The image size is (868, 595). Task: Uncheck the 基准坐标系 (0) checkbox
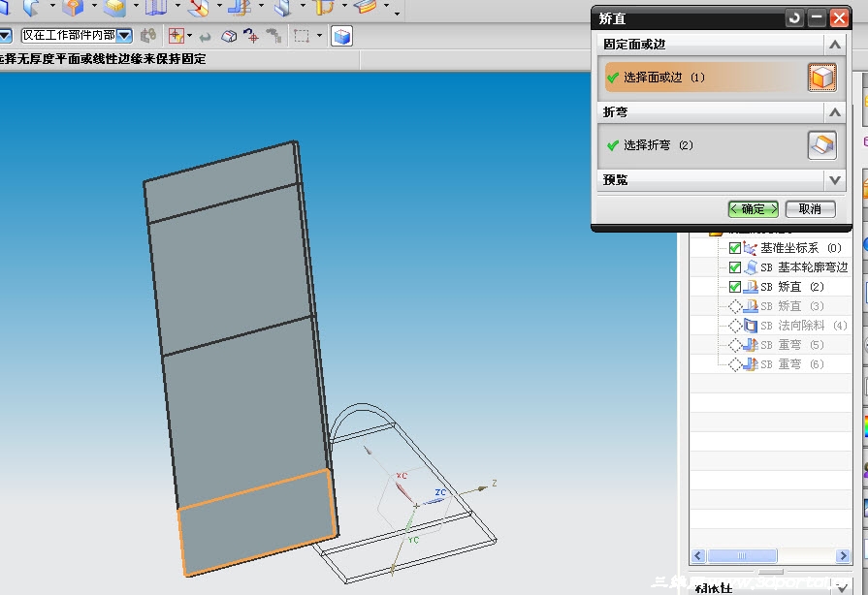click(x=734, y=248)
